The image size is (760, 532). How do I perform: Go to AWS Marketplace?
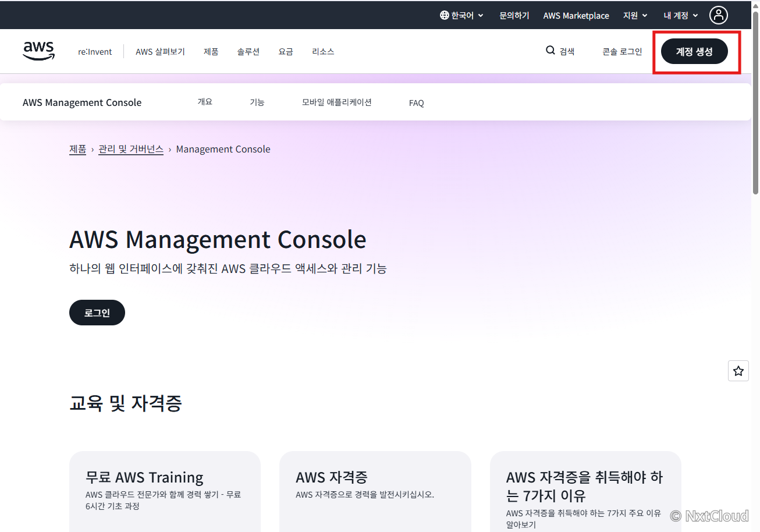click(x=576, y=16)
